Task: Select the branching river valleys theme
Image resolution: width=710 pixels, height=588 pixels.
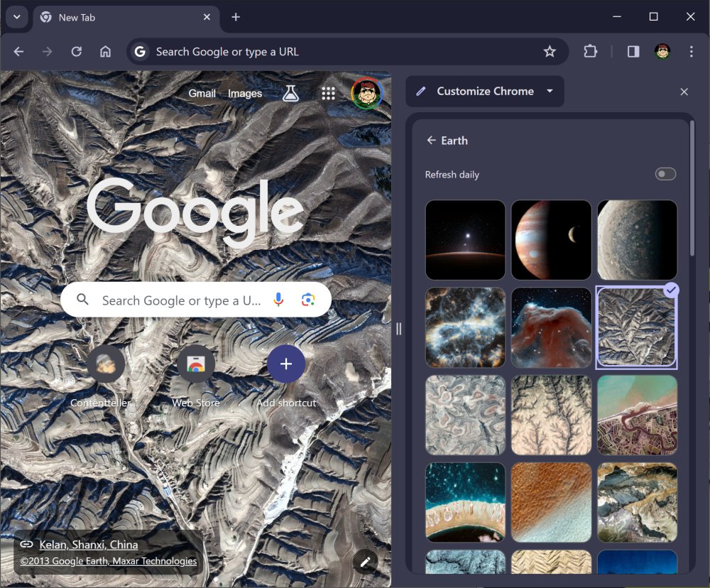Action: click(x=551, y=415)
